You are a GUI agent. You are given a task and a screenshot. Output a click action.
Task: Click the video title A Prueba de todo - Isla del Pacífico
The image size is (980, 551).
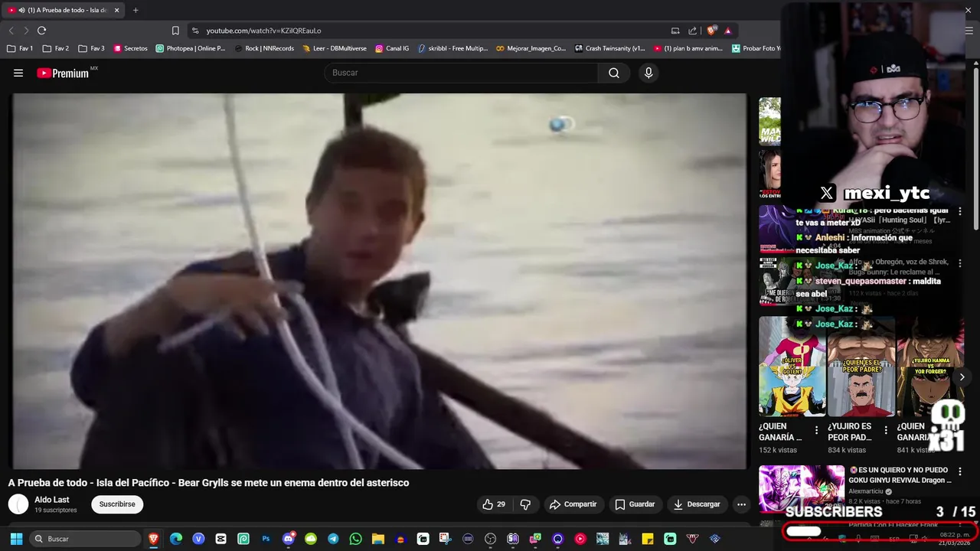point(208,483)
